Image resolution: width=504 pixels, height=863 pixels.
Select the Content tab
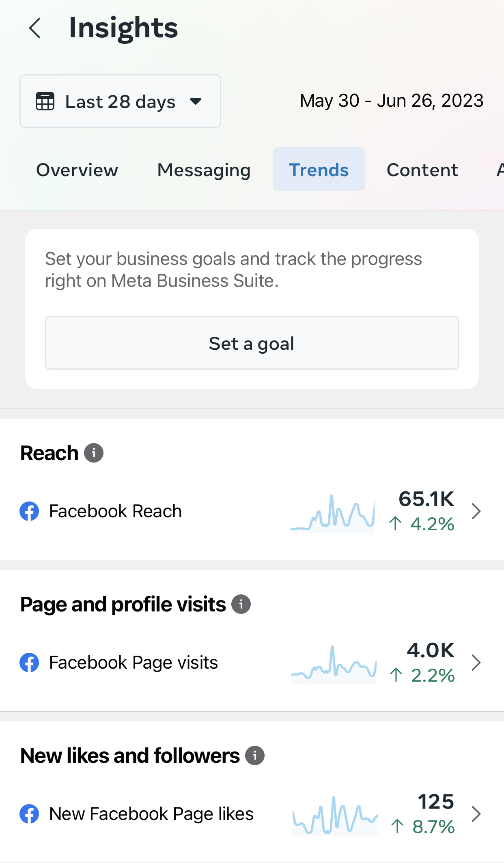422,170
